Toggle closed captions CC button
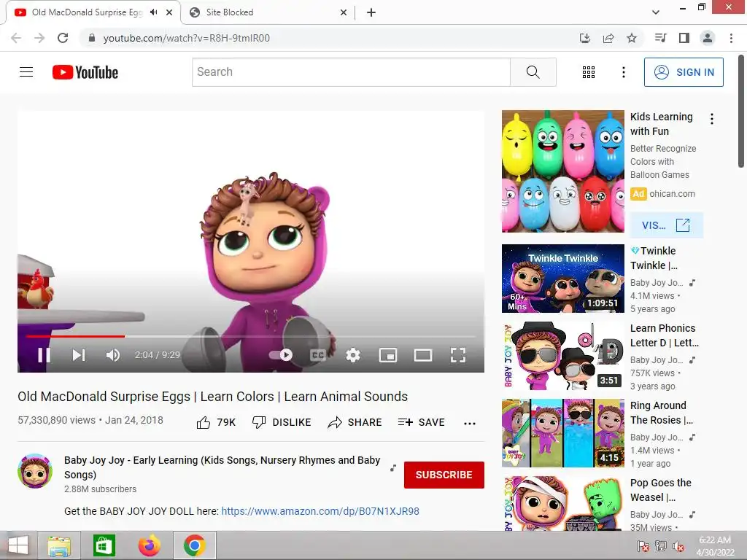Image resolution: width=747 pixels, height=560 pixels. tap(318, 355)
